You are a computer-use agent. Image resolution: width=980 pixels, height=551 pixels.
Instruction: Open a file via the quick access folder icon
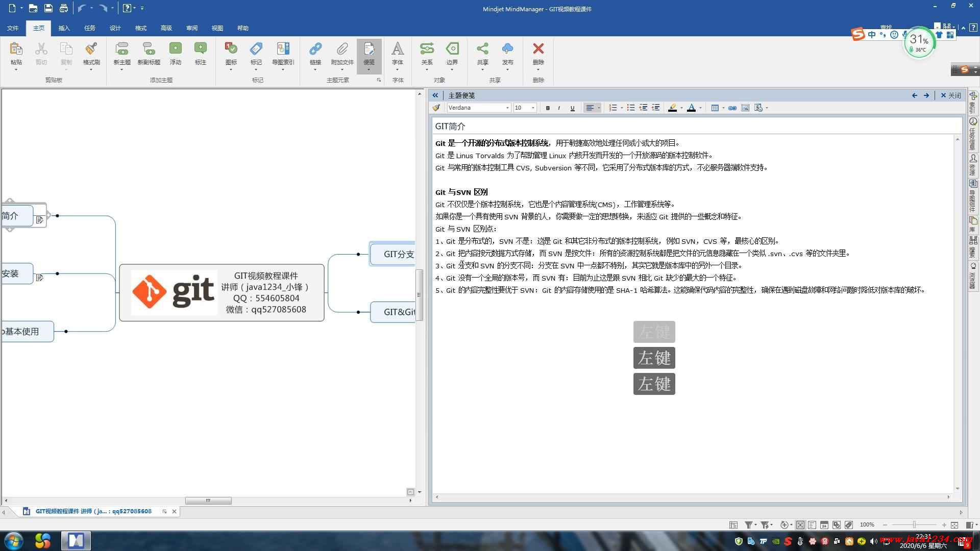[33, 8]
